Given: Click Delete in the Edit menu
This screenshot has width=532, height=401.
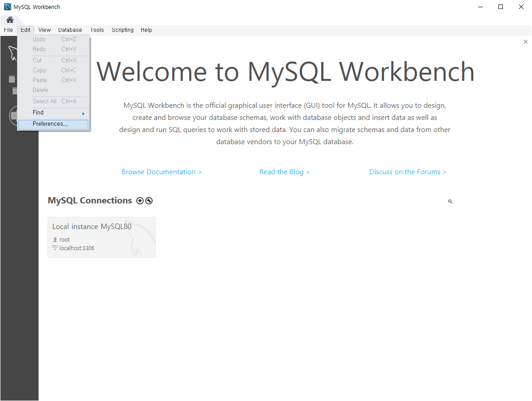Looking at the screenshot, I should (53, 90).
